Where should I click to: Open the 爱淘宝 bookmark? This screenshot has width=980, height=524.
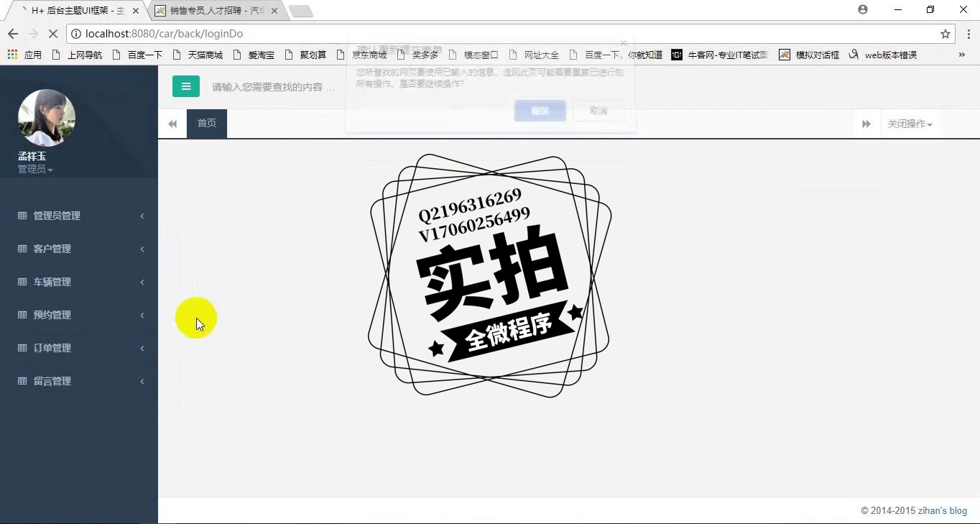(x=254, y=55)
